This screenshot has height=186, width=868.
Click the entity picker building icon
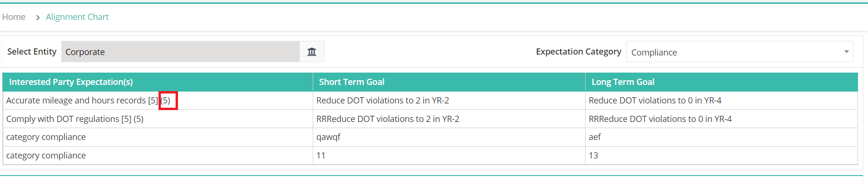coord(312,52)
